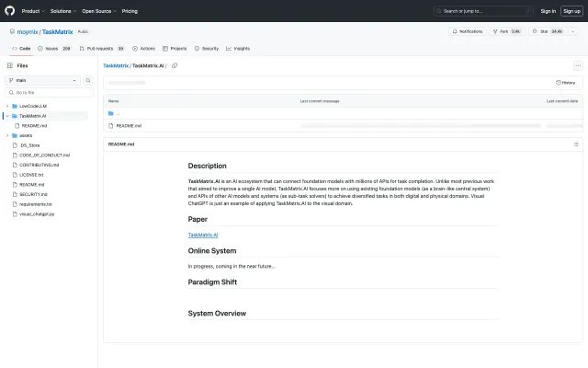Click the Sign up button
Viewport: 588px width, 368px height.
click(x=571, y=11)
